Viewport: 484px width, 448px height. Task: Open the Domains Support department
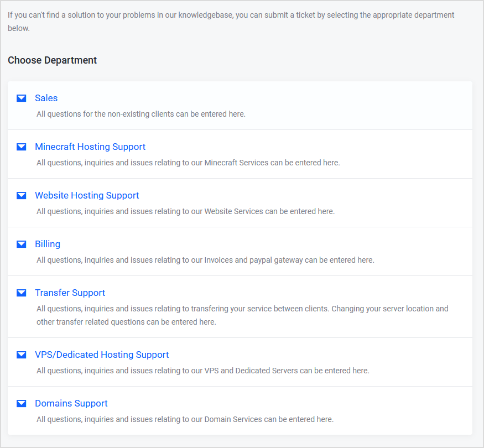point(71,404)
